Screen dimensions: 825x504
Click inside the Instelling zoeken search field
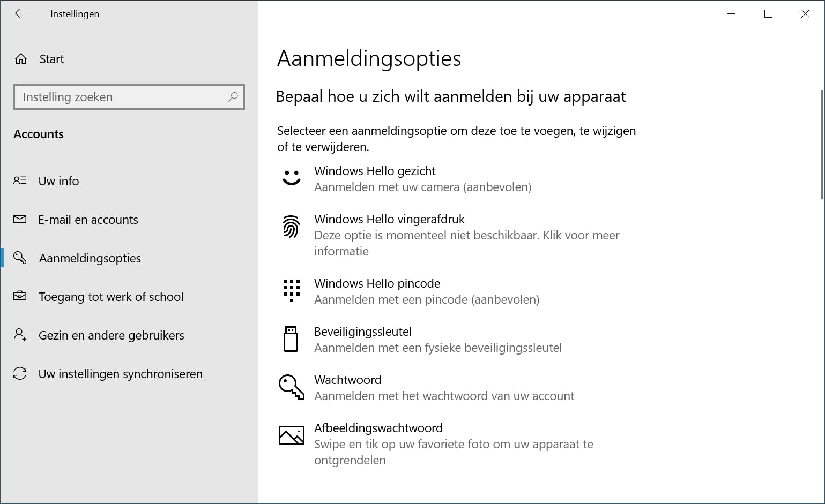pos(129,97)
